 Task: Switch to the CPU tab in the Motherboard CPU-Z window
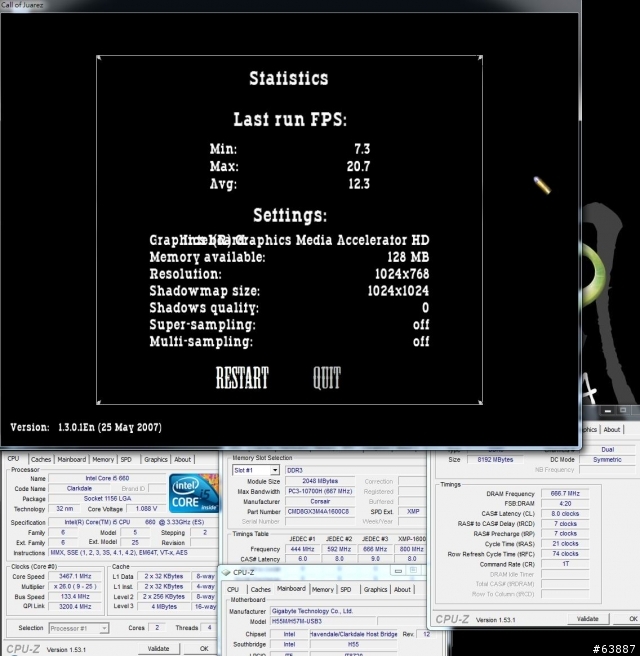[x=233, y=590]
